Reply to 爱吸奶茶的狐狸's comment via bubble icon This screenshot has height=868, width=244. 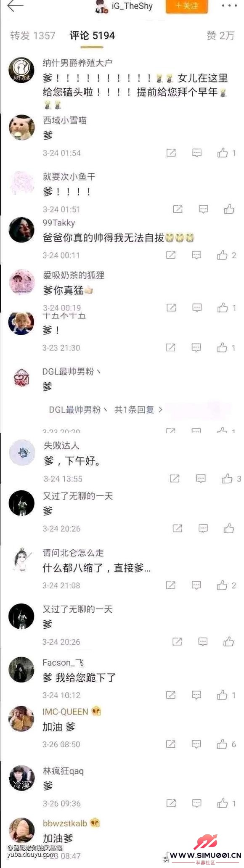(197, 308)
